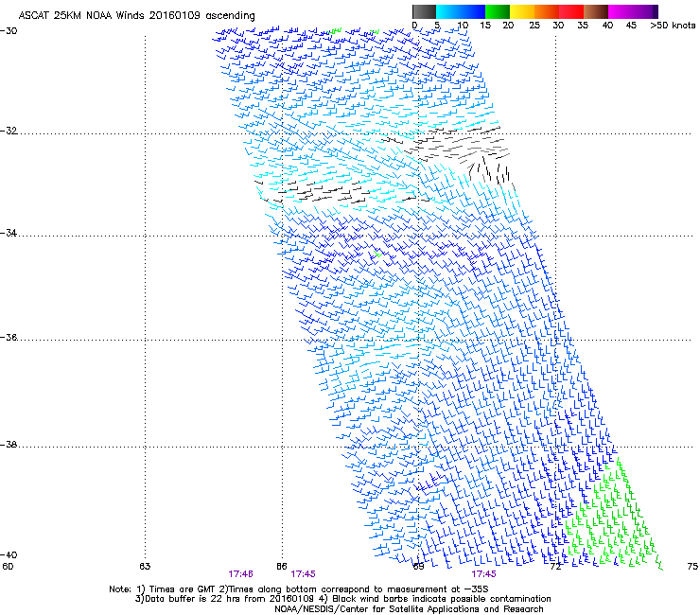Screen dimensions: 700x615
Task: Click the 17:45 time between longitudes 69 and 72
Action: tap(484, 574)
